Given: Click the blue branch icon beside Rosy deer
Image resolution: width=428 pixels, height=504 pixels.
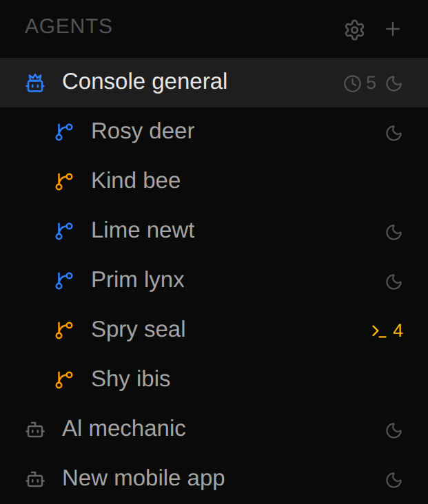Looking at the screenshot, I should pyautogui.click(x=64, y=132).
